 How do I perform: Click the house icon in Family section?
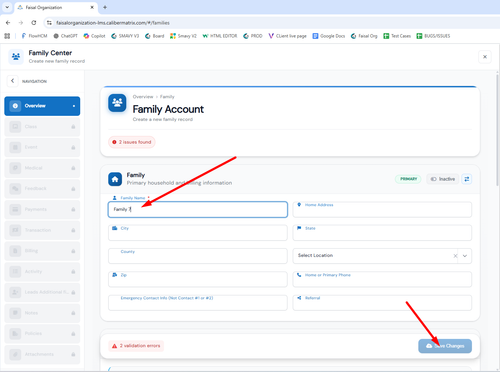pyautogui.click(x=115, y=179)
